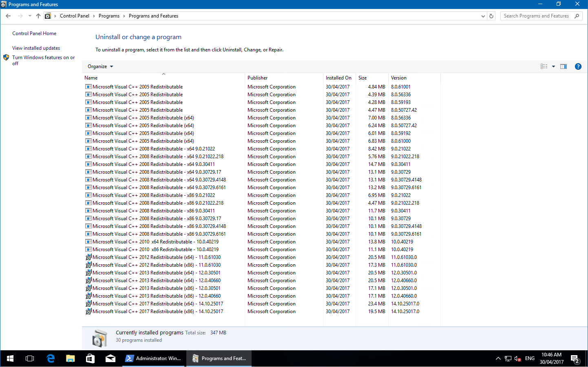This screenshot has width=588, height=367.
Task: Open the Mail taskbar icon
Action: 110,358
